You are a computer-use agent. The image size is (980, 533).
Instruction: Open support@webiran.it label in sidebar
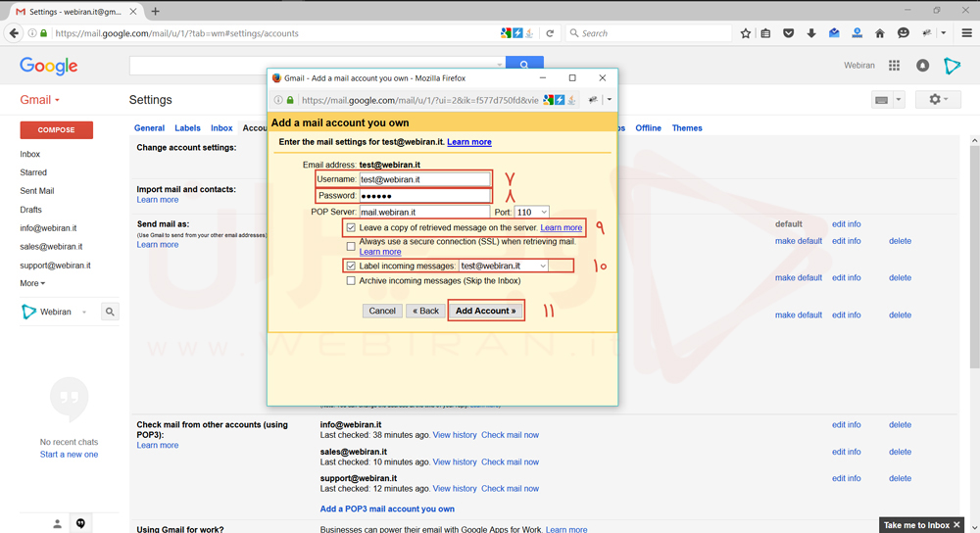coord(55,265)
